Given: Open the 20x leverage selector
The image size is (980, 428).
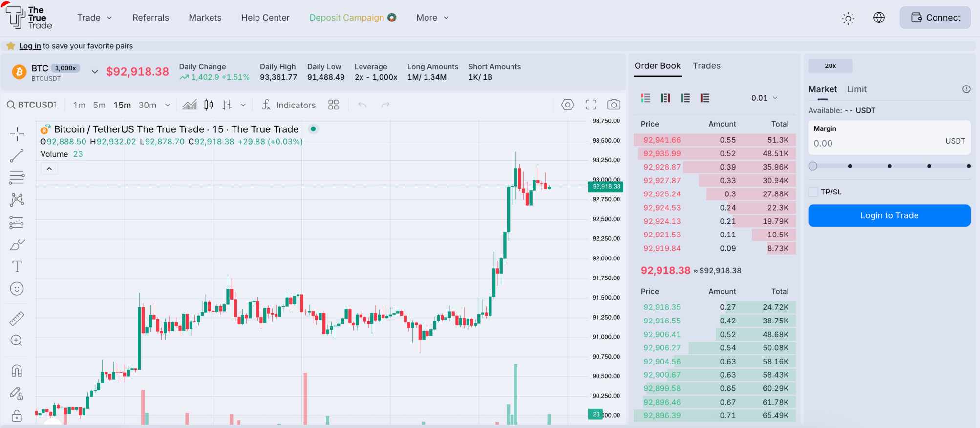Looking at the screenshot, I should pyautogui.click(x=831, y=65).
